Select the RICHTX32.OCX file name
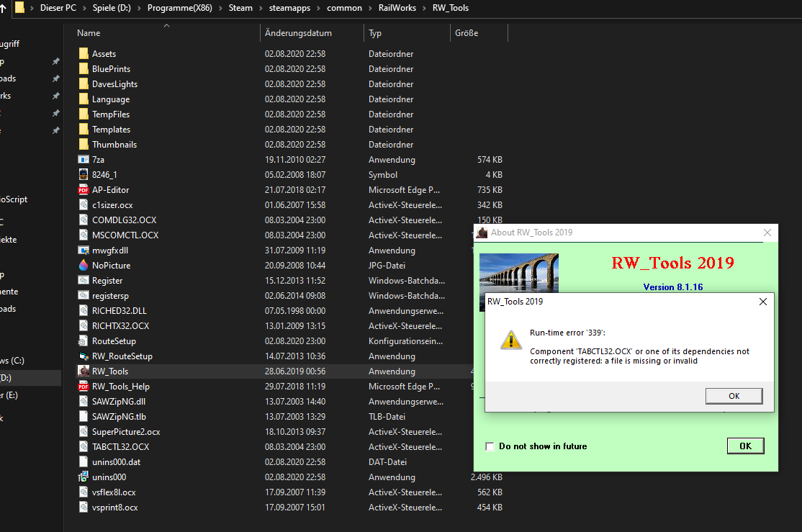 coord(121,326)
